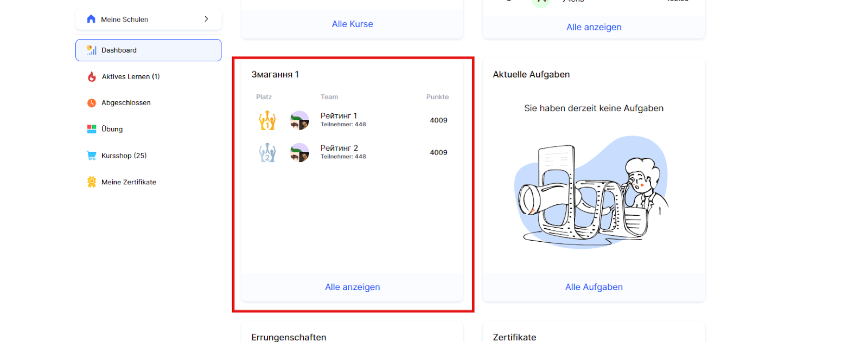Click the Рейтинг 1 team avatar

click(x=299, y=120)
